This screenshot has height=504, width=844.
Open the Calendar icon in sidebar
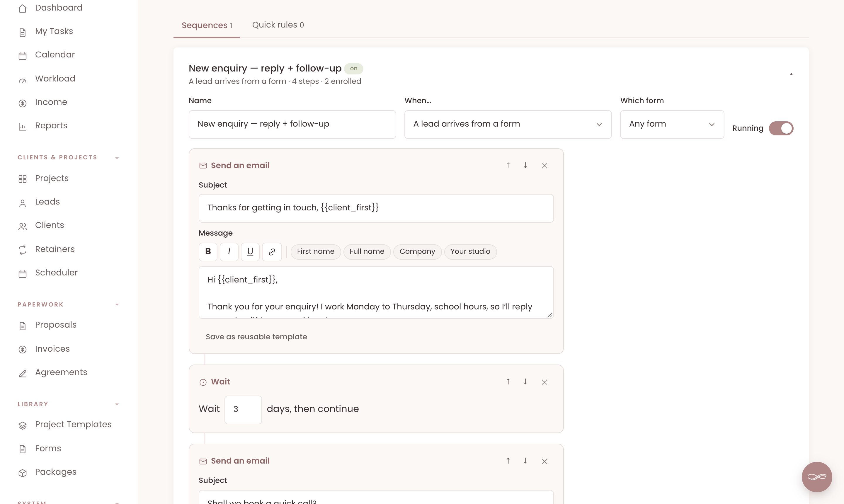pos(22,56)
